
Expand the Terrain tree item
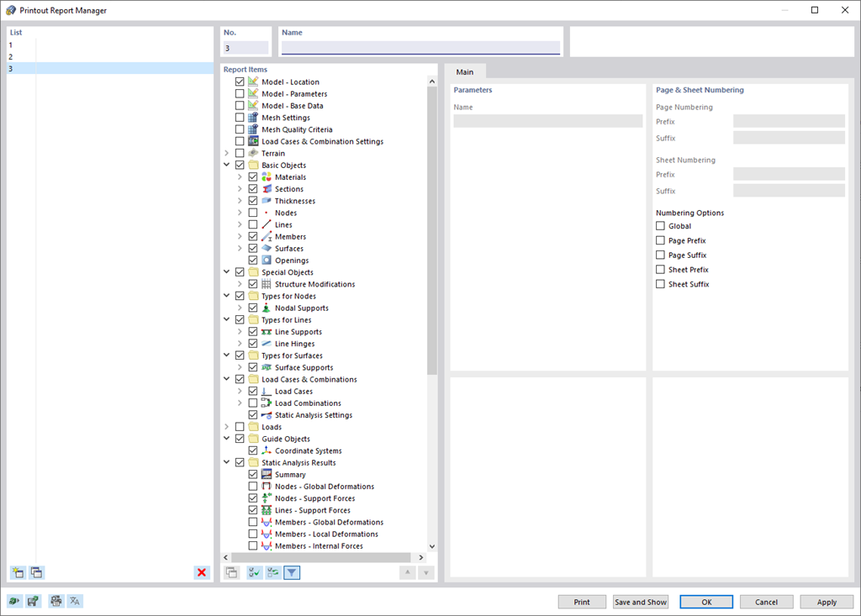[226, 153]
